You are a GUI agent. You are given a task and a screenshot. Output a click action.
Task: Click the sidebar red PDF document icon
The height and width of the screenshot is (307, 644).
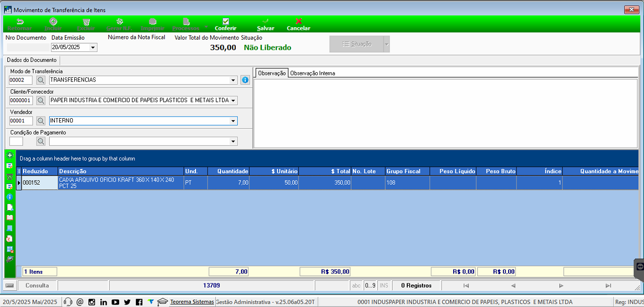[x=9, y=238]
